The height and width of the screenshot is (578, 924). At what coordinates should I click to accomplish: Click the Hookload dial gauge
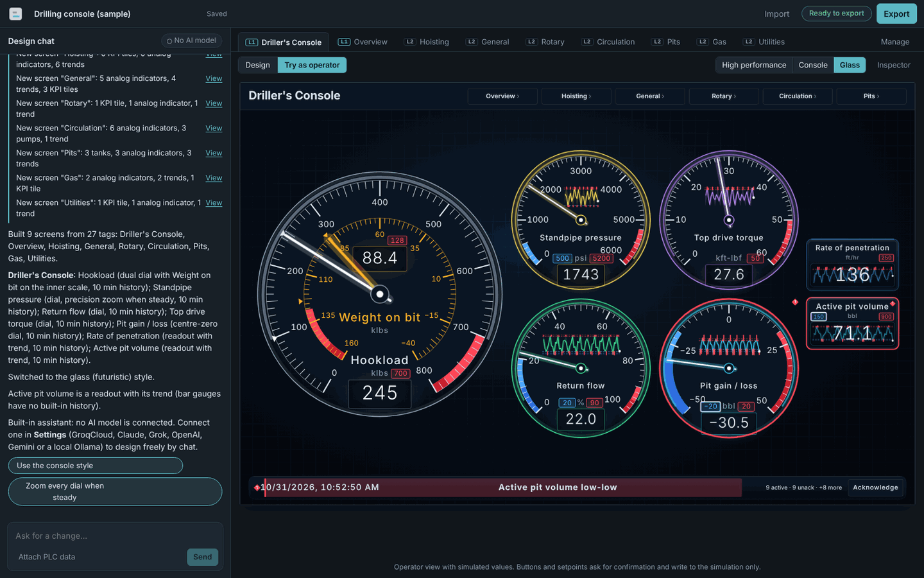pyautogui.click(x=380, y=294)
